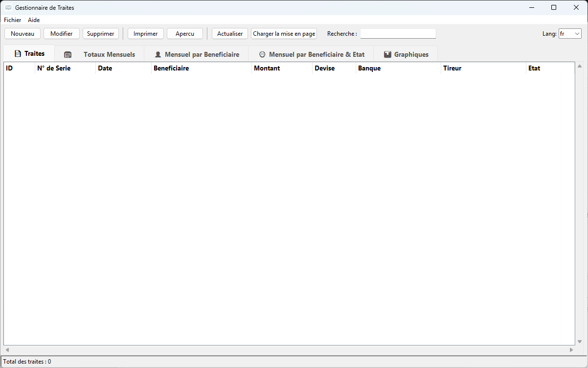Click the Graphiques tab icon
This screenshot has width=588, height=368.
(387, 55)
